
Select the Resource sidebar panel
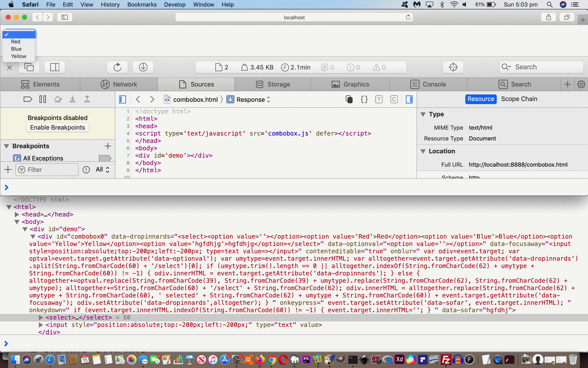pyautogui.click(x=481, y=99)
